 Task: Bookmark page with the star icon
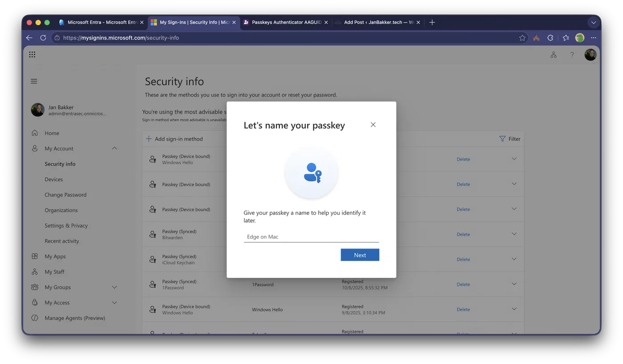click(x=522, y=38)
